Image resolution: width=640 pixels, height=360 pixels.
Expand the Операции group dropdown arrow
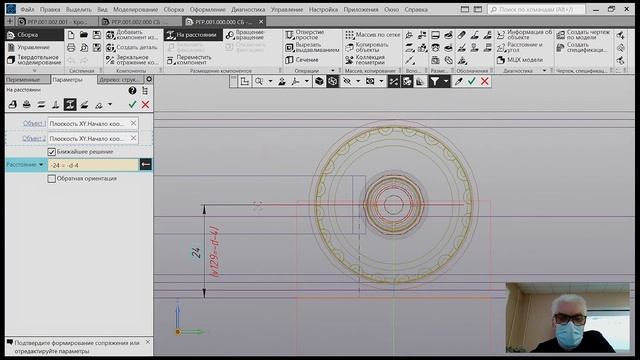click(x=333, y=71)
